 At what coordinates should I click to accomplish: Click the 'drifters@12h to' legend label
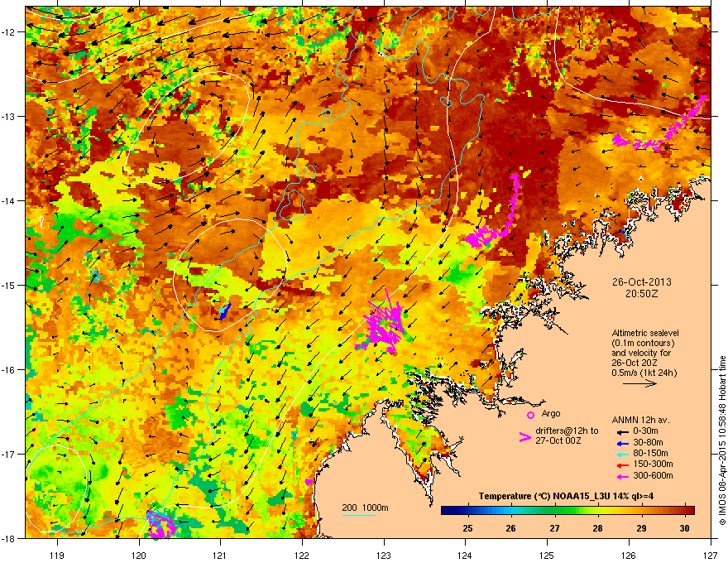[567, 431]
